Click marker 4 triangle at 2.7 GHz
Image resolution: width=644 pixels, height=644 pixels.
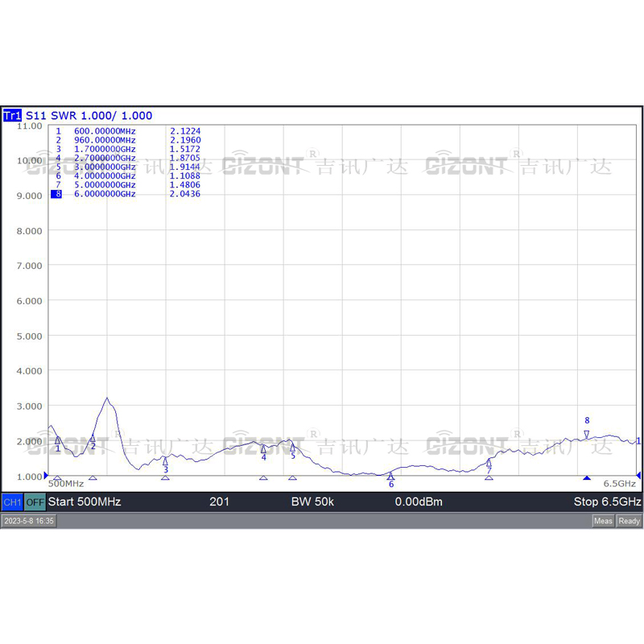tap(263, 449)
